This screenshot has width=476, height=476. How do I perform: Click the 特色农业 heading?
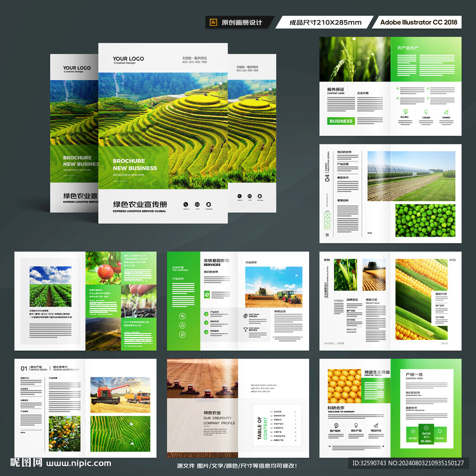(x=212, y=413)
